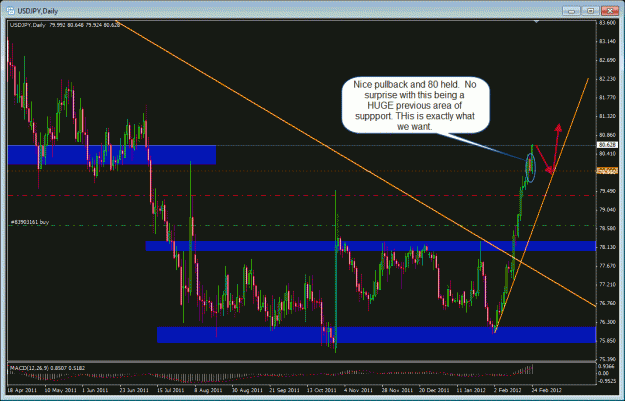Click the 30 Aug 2011 date label
Screen dimensions: 625x401
click(247, 390)
